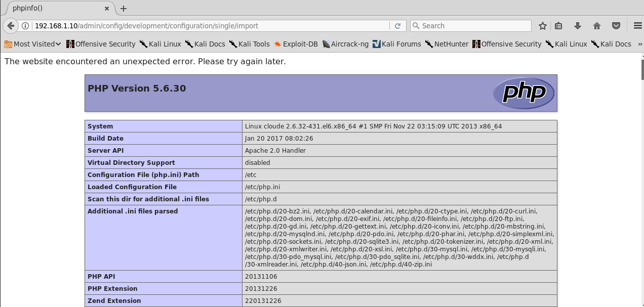
Task: Open the Kali Tools bookmark
Action: pos(250,44)
